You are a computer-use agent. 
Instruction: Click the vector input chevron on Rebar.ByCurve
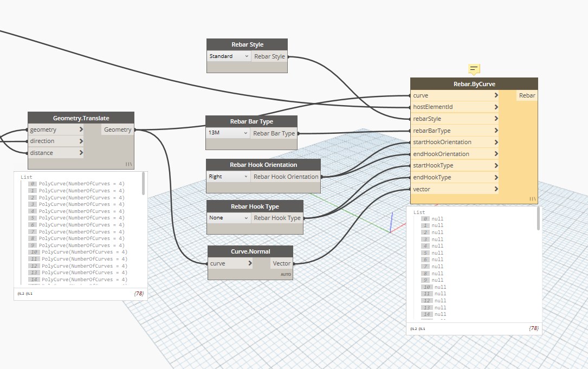(x=496, y=189)
